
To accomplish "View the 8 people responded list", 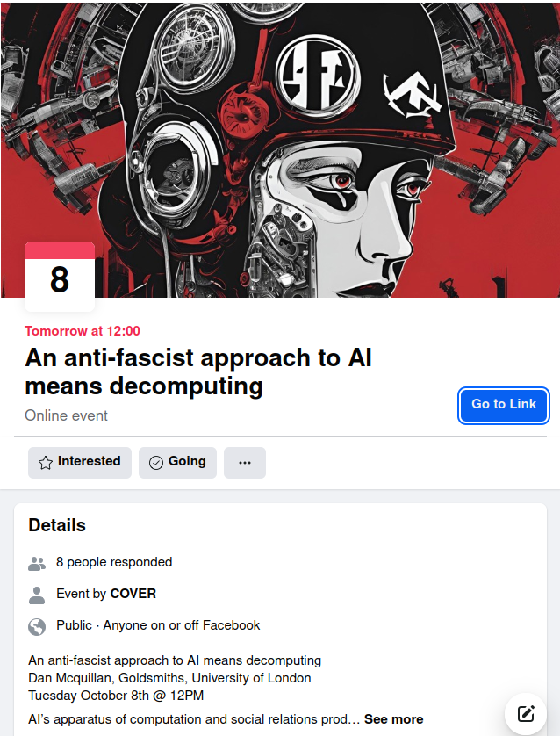I will click(114, 562).
